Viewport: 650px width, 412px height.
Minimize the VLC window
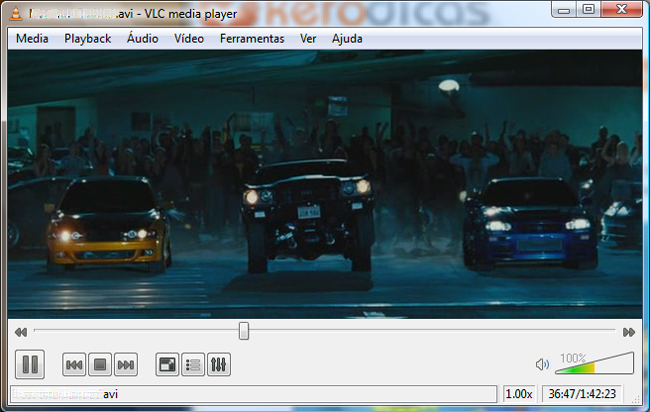[564, 10]
